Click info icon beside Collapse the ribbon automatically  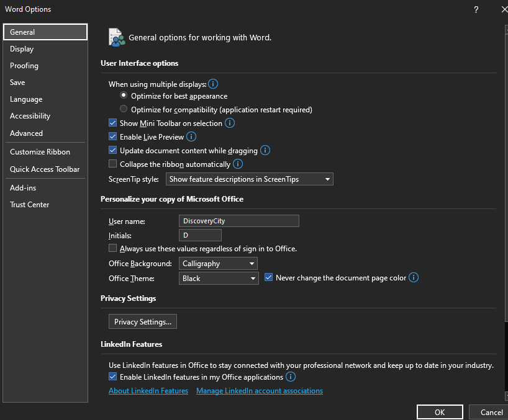[238, 164]
